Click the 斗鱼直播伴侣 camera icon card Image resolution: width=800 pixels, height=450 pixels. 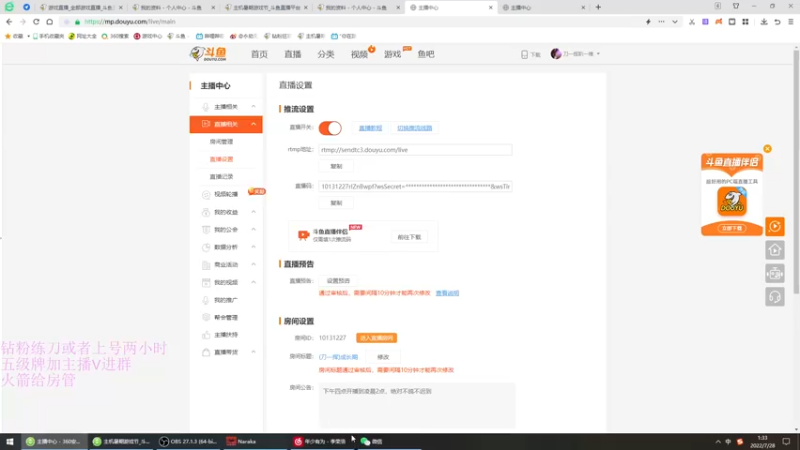coord(303,235)
